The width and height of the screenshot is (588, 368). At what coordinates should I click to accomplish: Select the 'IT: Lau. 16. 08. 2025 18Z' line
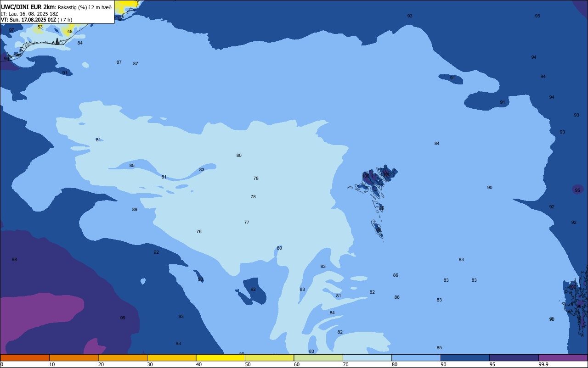click(29, 14)
